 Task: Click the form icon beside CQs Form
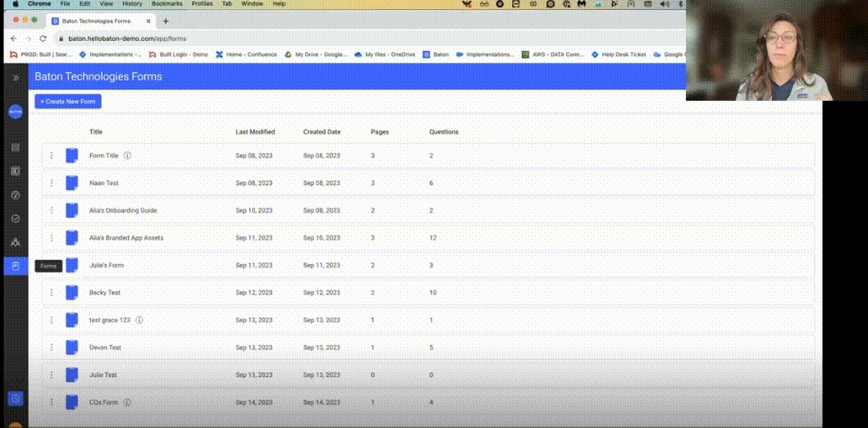[x=71, y=402]
